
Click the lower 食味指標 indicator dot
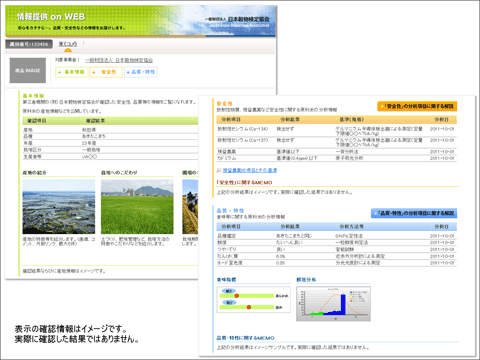tap(249, 307)
